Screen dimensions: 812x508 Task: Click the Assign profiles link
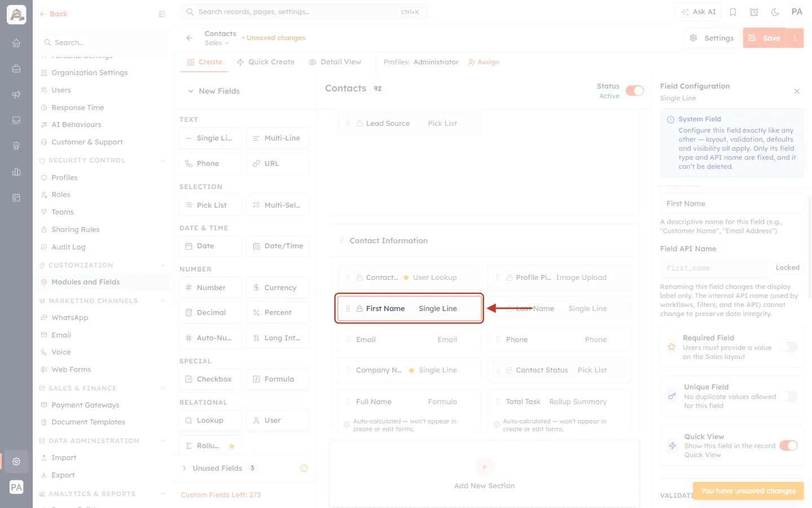484,62
